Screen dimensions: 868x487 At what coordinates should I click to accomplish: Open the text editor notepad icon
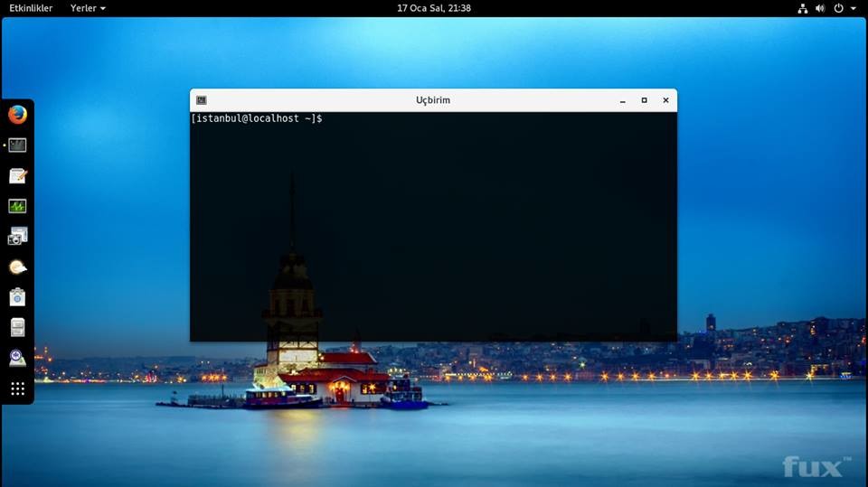(x=17, y=176)
